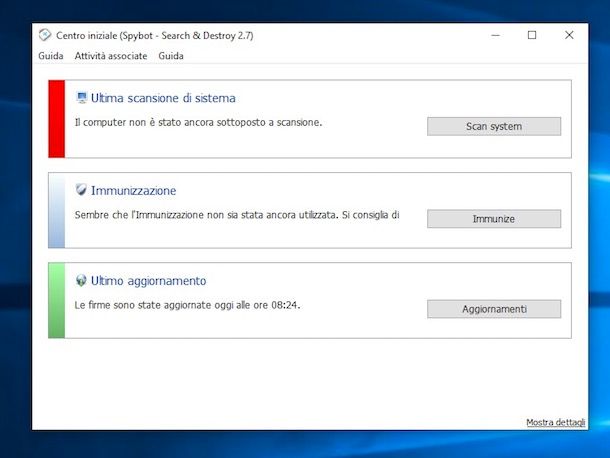Click the Spybot logo icon in title bar

(x=45, y=35)
